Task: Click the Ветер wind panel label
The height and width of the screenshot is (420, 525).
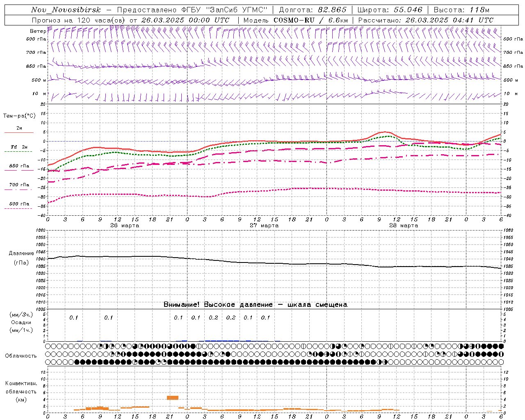Action: tap(38, 31)
